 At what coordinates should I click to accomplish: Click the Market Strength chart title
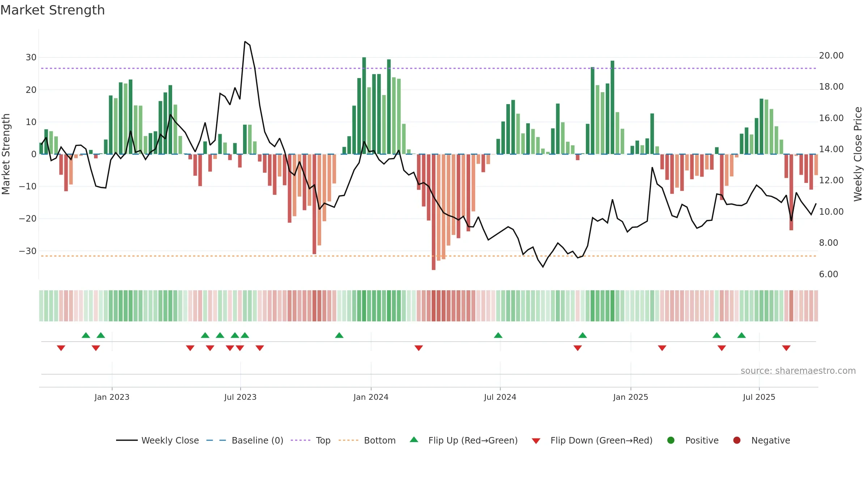tap(53, 10)
